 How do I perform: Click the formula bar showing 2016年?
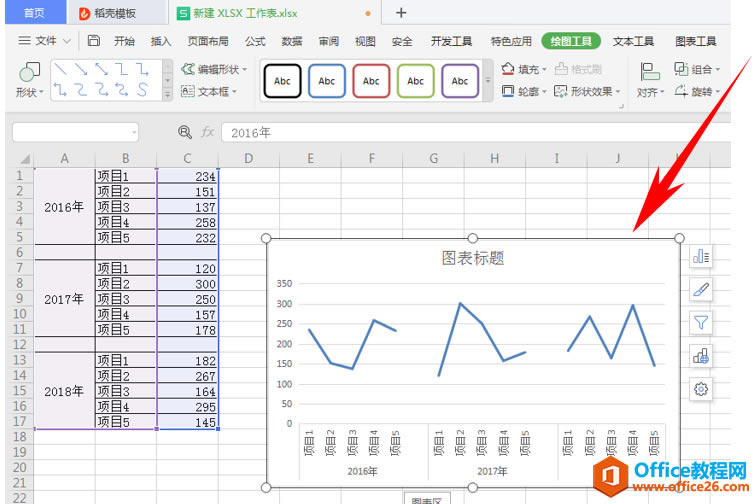pos(475,132)
